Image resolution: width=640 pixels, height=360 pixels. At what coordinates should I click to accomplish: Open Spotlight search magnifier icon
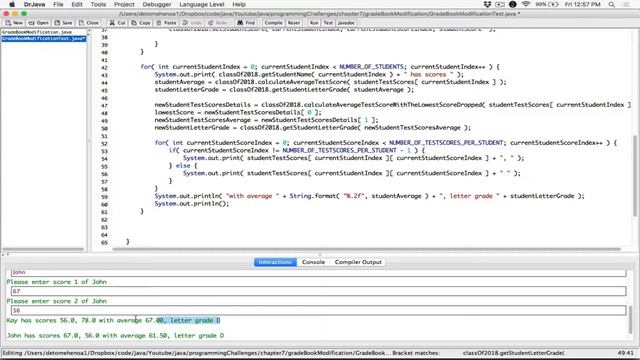click(611, 4)
